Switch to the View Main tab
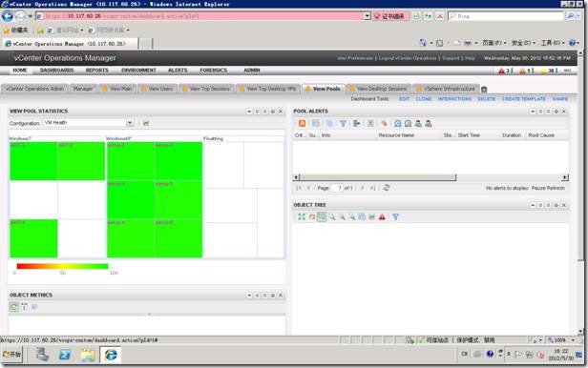Image resolution: width=588 pixels, height=368 pixels. tap(117, 89)
